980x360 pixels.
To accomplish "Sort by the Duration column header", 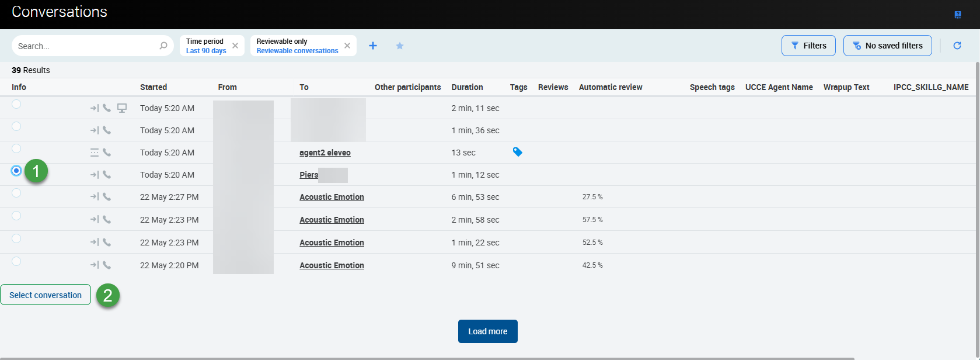I will (467, 87).
